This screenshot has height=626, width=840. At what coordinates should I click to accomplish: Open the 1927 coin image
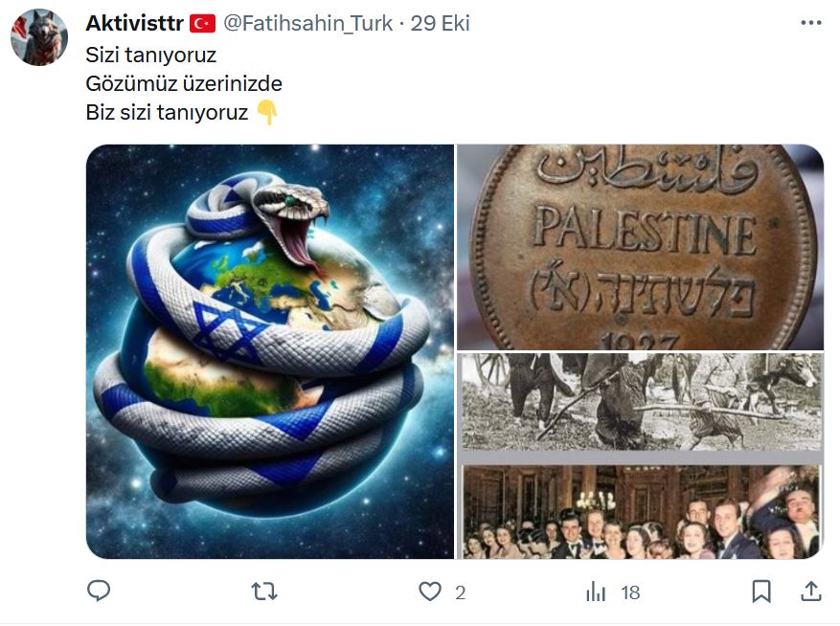[640, 247]
